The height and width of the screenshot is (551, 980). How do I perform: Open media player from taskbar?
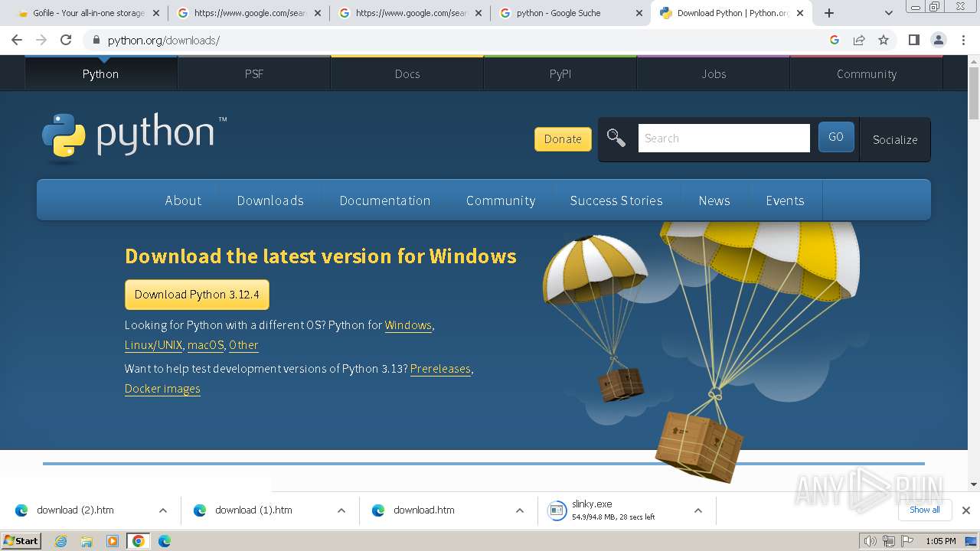point(113,541)
